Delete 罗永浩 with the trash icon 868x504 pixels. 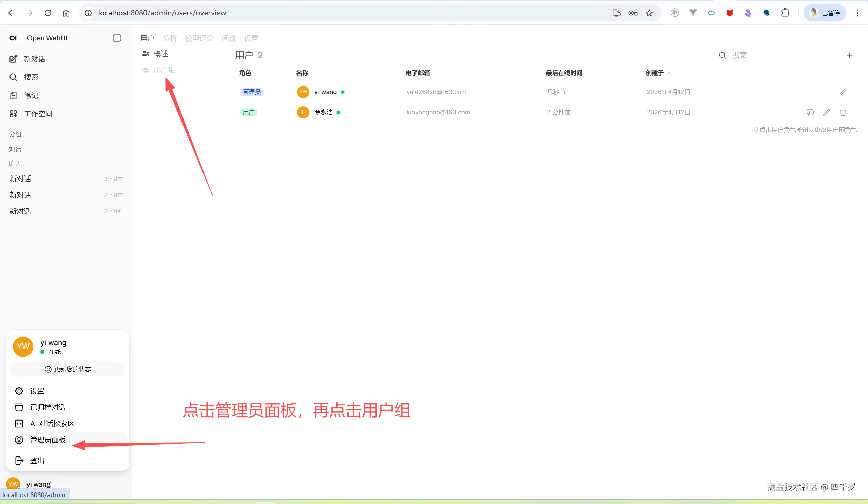(843, 112)
